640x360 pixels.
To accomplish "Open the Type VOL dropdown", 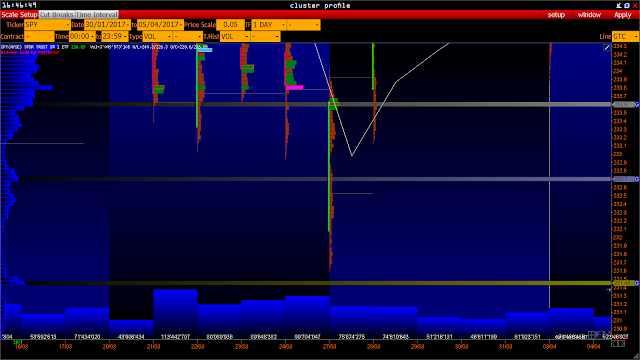I will pyautogui.click(x=157, y=36).
